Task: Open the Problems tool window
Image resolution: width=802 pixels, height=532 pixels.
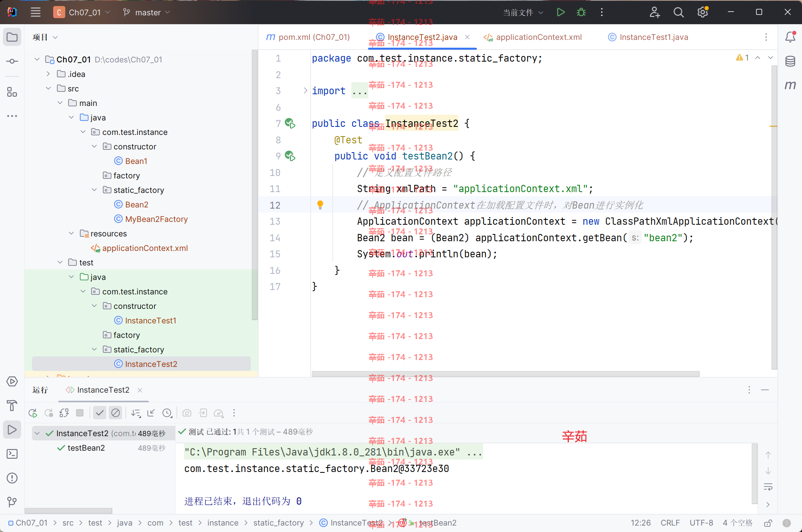Action: point(12,478)
